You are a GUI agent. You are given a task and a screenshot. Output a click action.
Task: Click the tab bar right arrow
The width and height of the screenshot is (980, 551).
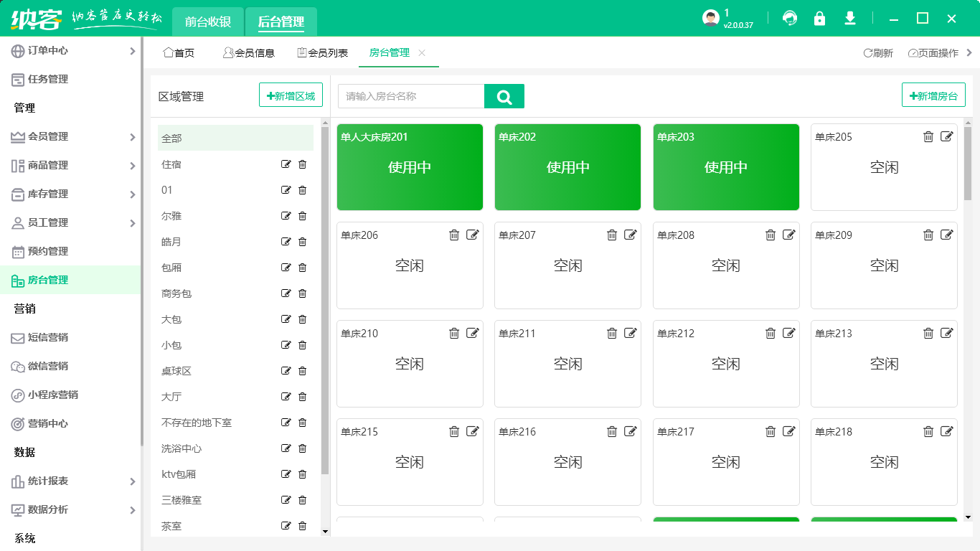pos(969,52)
